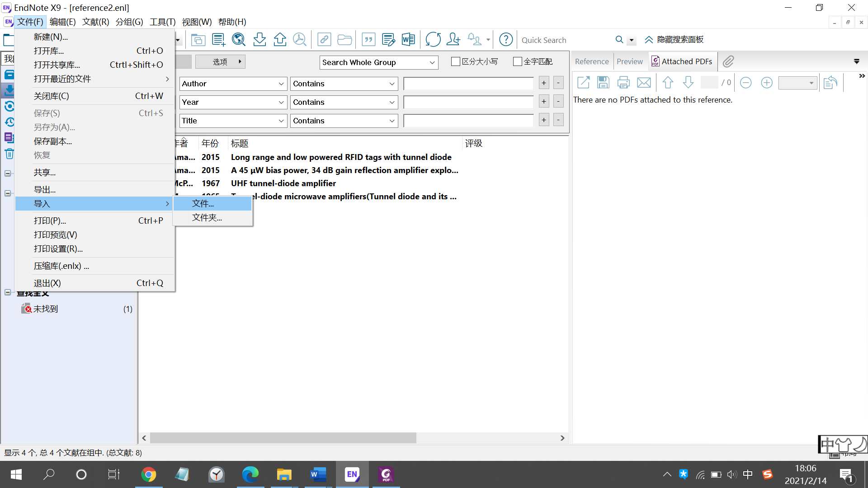This screenshot has width=868, height=488.
Task: Select 文件夹... in the import submenu
Action: (x=207, y=217)
